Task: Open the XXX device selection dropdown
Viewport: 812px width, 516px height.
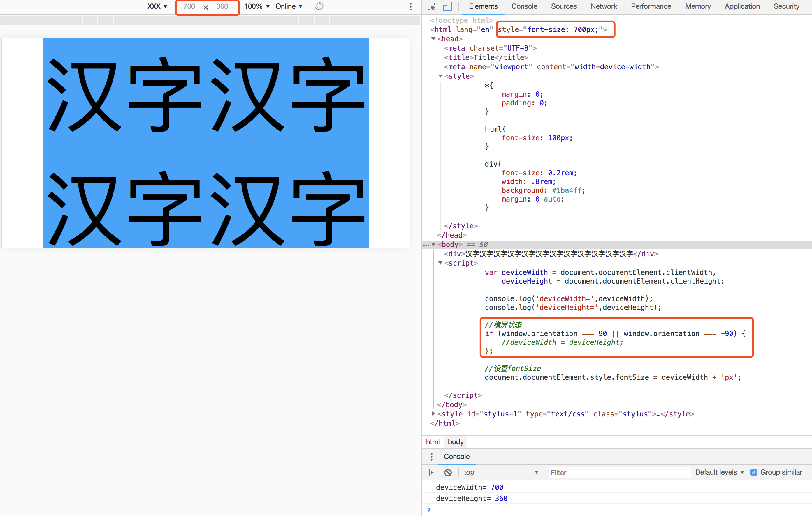Action: pyautogui.click(x=157, y=6)
